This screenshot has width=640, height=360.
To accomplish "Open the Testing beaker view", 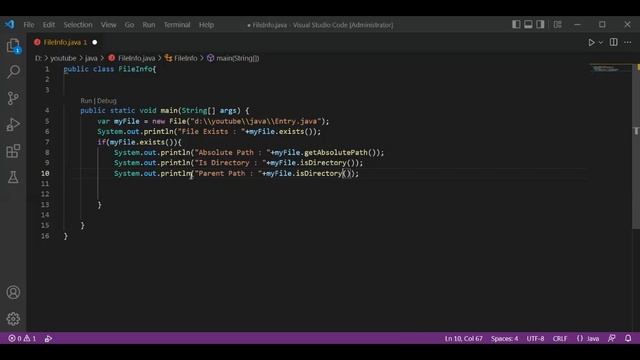I will point(13,177).
